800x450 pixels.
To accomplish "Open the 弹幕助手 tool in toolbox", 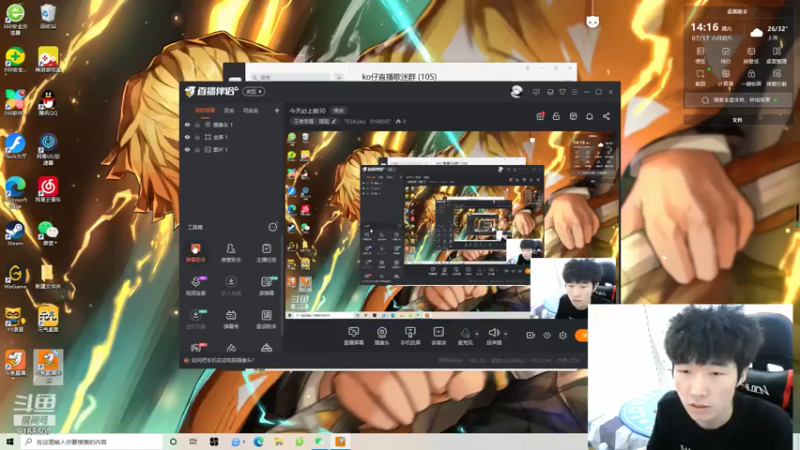I will pos(195,253).
